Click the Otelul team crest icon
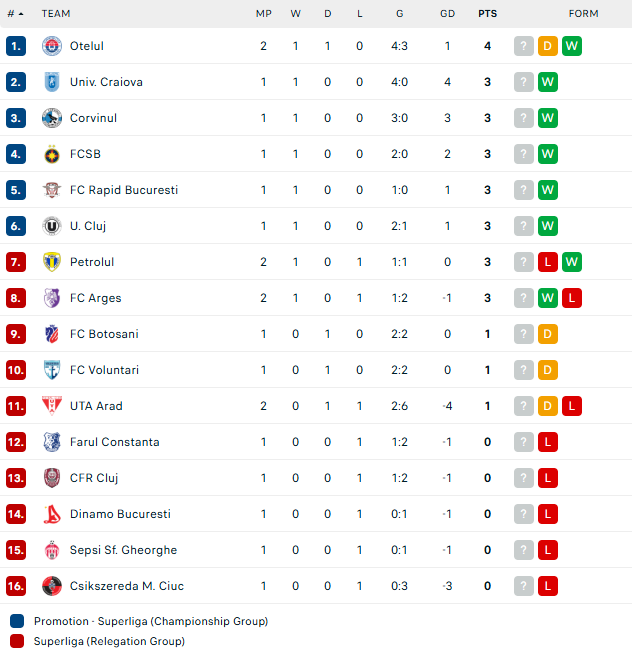Image resolution: width=632 pixels, height=655 pixels. 52,46
